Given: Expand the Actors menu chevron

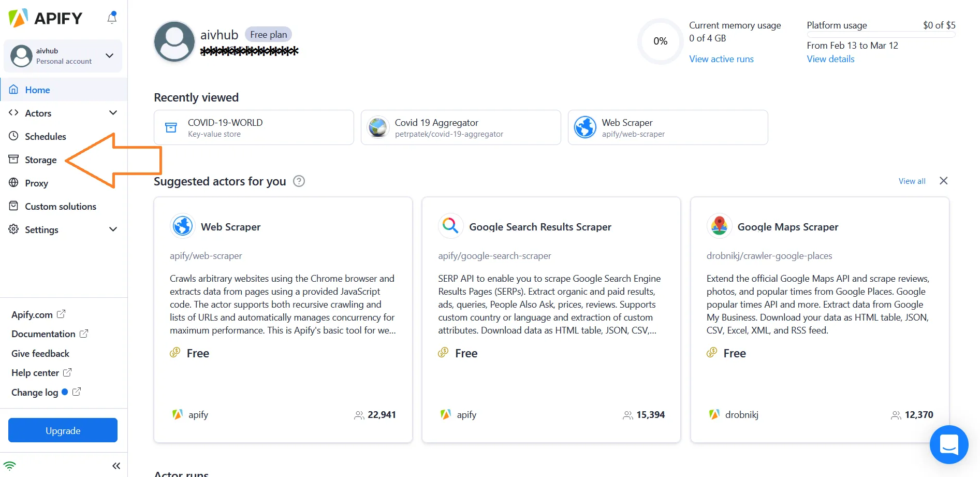Looking at the screenshot, I should tap(113, 113).
